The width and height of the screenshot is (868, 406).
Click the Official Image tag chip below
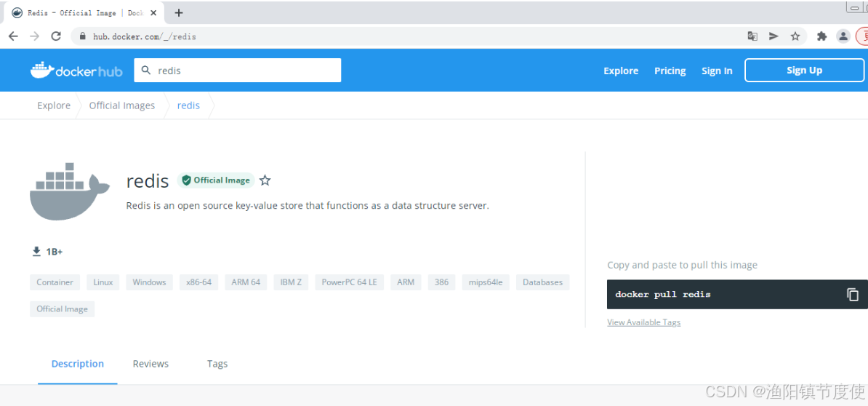pyautogui.click(x=62, y=309)
